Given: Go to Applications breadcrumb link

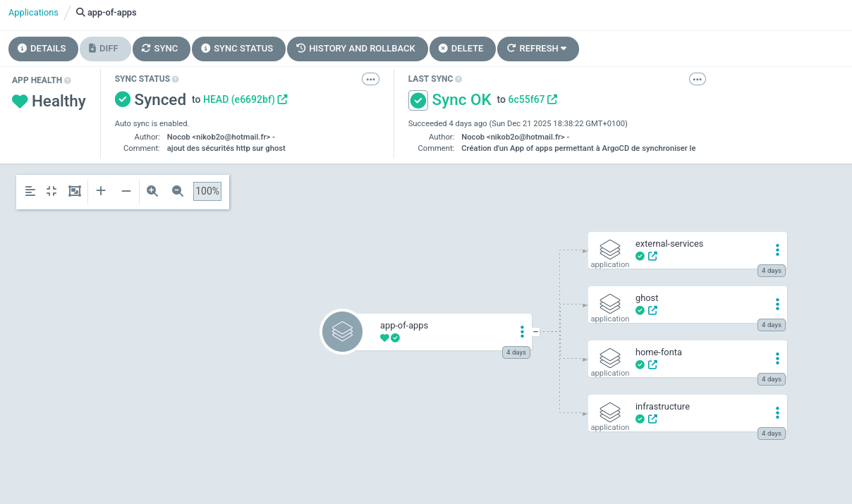Looking at the screenshot, I should tap(33, 12).
